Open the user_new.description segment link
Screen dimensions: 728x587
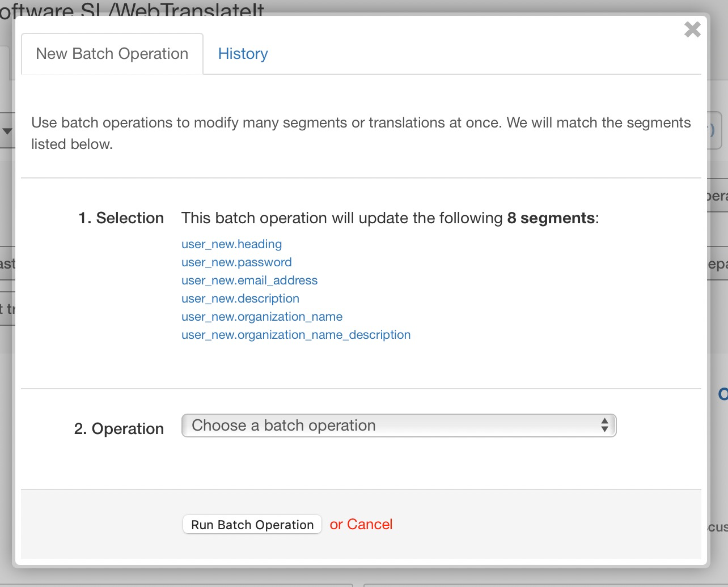(240, 299)
